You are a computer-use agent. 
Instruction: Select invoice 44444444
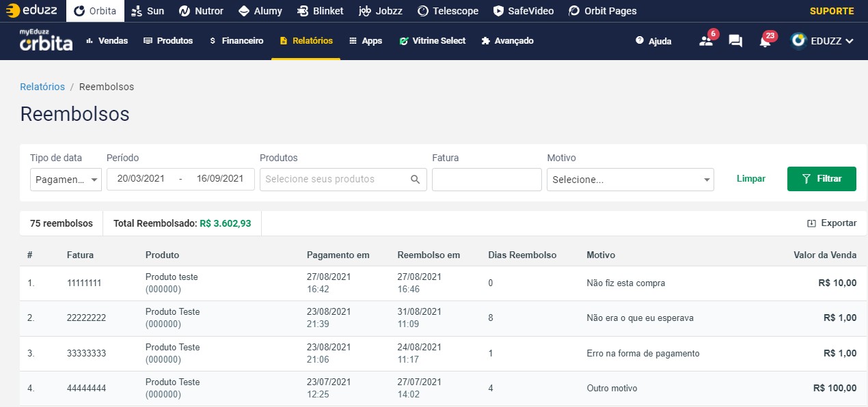86,388
